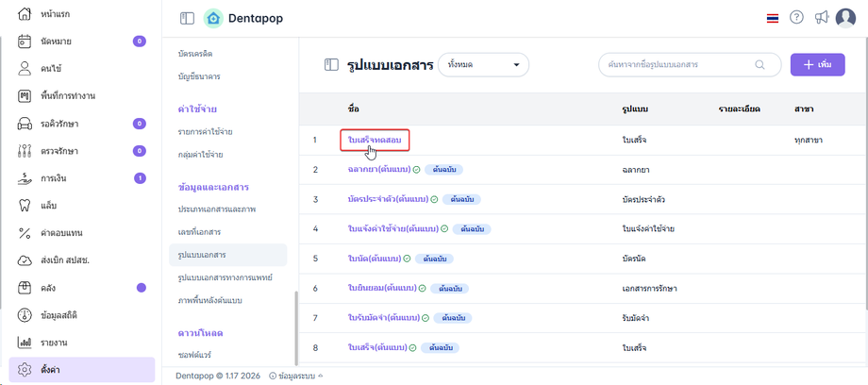
Task: Open the เลขที่เอกสาร settings menu item
Action: 199,231
